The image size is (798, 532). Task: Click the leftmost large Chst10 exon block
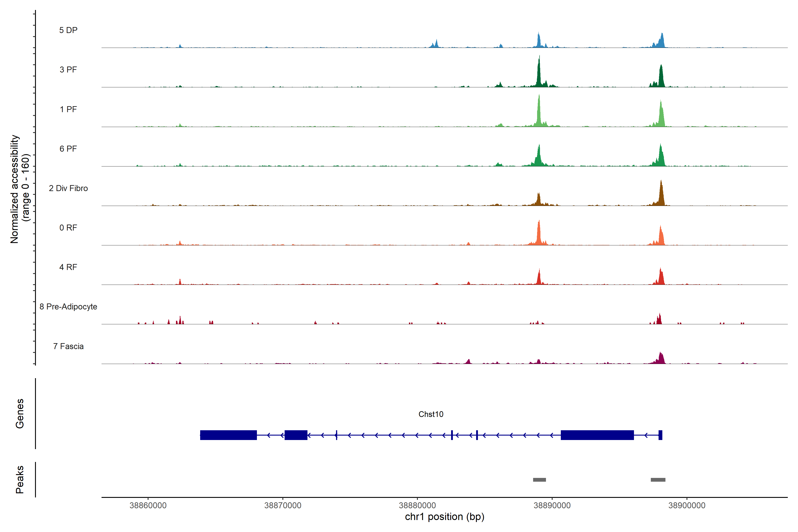click(228, 435)
